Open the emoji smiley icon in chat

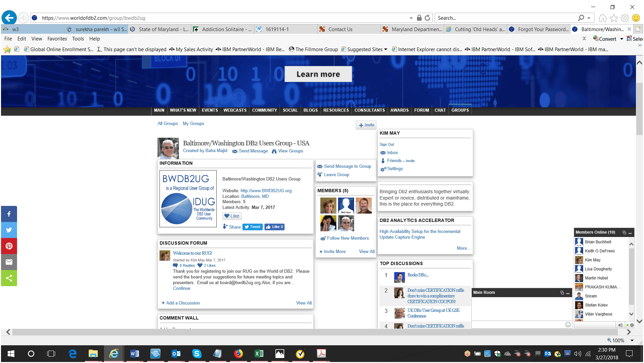tap(568, 325)
